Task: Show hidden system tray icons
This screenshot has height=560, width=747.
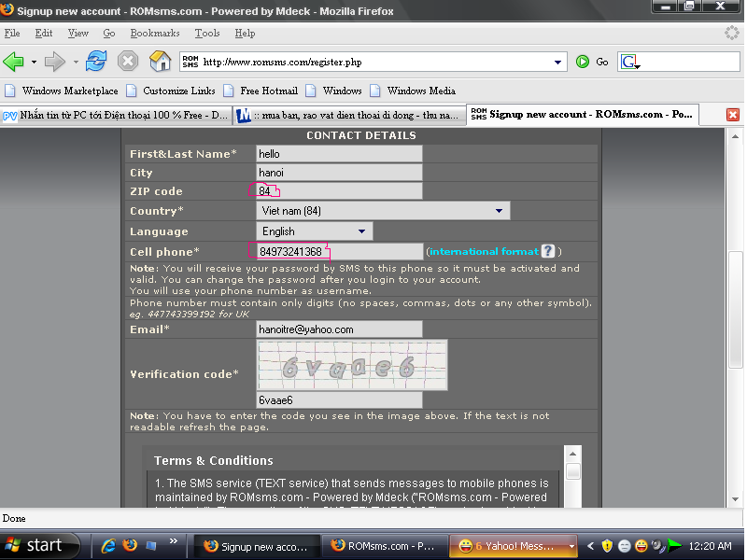Action: pyautogui.click(x=591, y=546)
